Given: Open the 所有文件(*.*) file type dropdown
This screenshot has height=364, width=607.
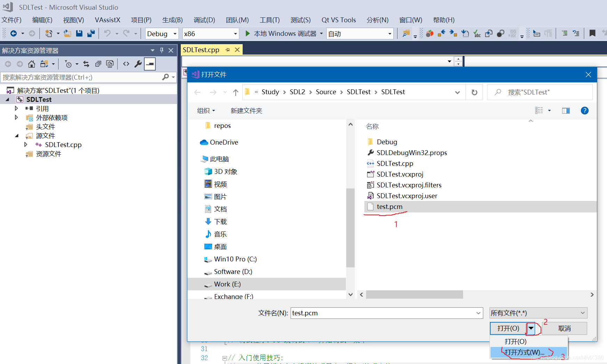Looking at the screenshot, I should [538, 313].
